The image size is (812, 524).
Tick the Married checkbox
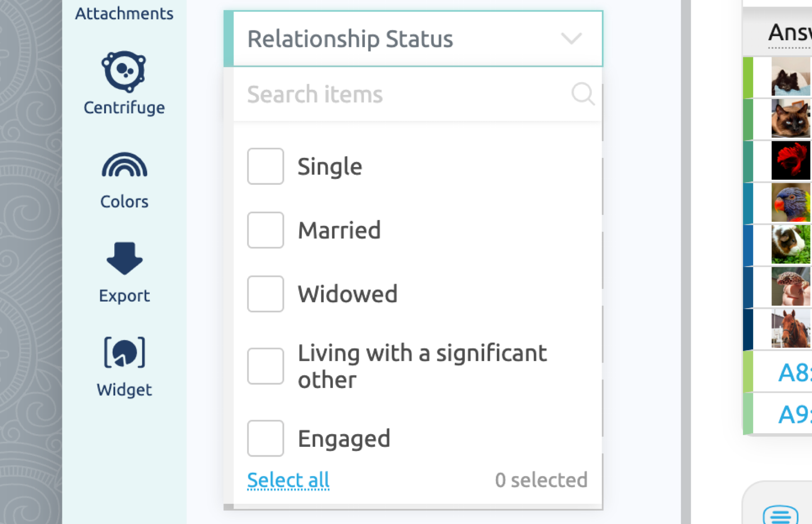coord(265,230)
